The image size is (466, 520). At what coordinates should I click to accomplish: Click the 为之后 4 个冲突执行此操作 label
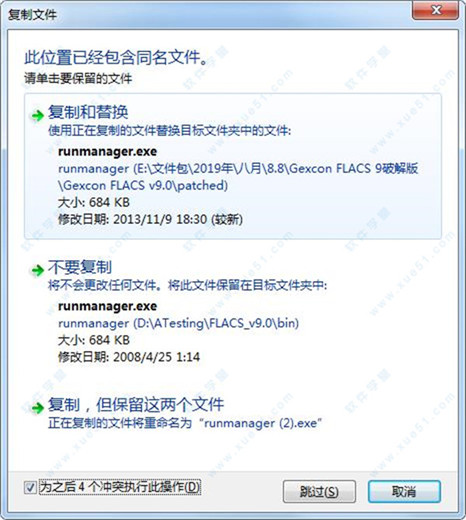pyautogui.click(x=120, y=487)
